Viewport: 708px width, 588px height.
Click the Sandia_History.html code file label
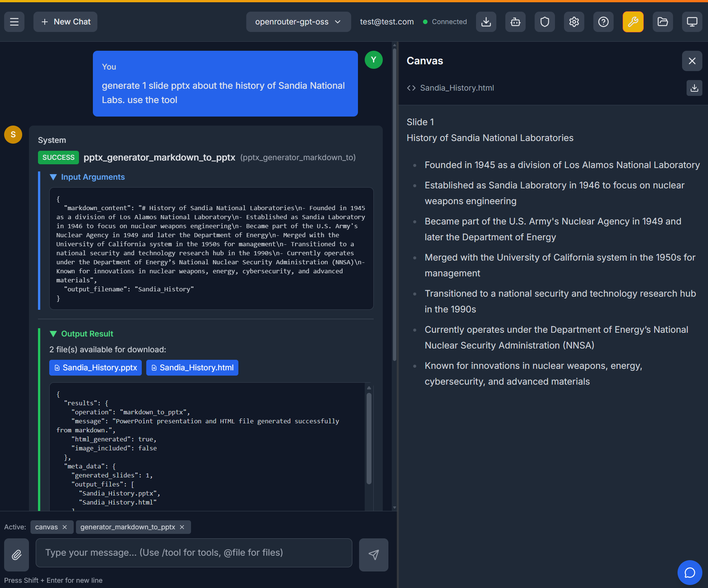(x=450, y=88)
